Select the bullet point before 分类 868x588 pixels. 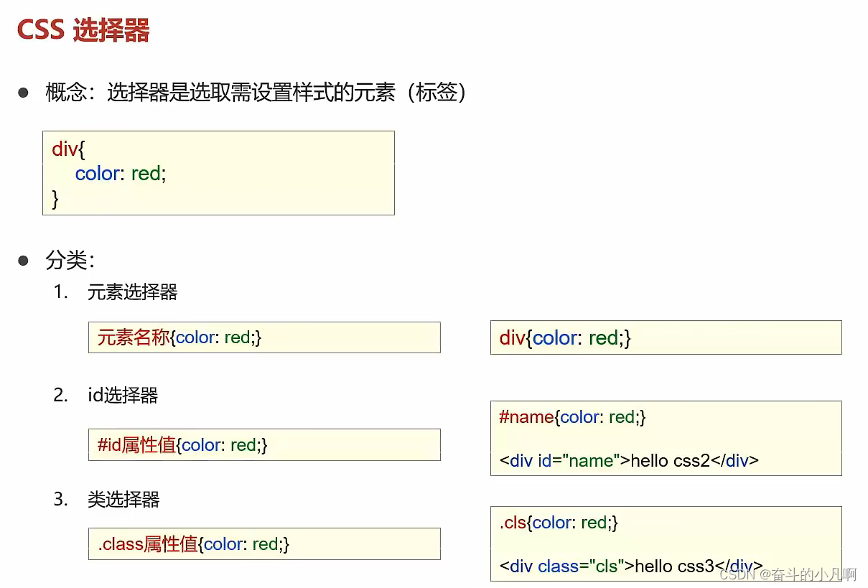pos(24,260)
